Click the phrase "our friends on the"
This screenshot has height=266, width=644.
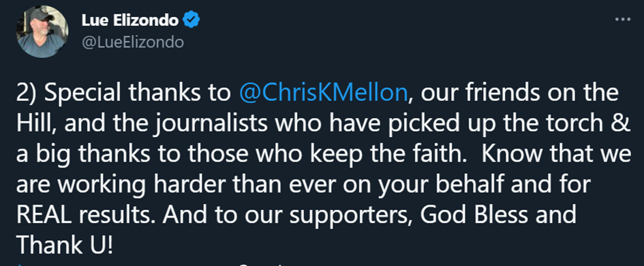(x=520, y=94)
